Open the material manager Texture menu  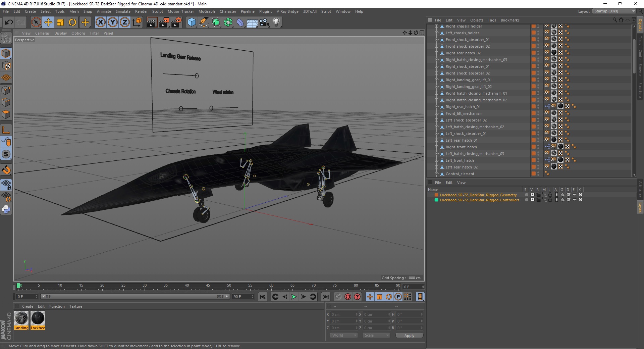(75, 306)
